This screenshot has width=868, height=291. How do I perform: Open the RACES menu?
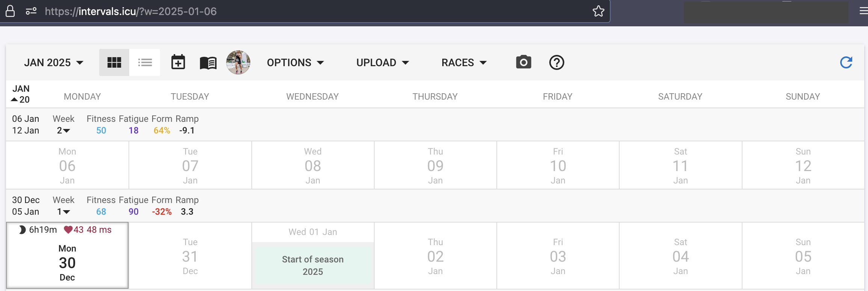pyautogui.click(x=464, y=62)
